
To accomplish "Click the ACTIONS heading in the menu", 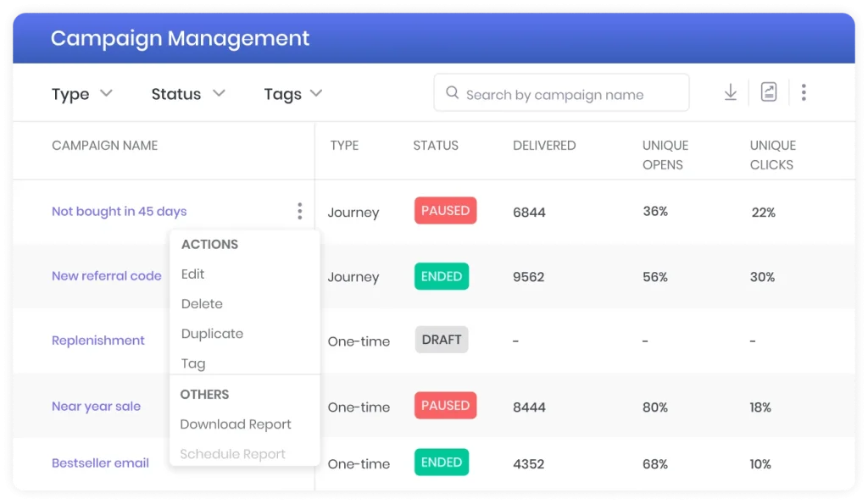I will [x=210, y=245].
